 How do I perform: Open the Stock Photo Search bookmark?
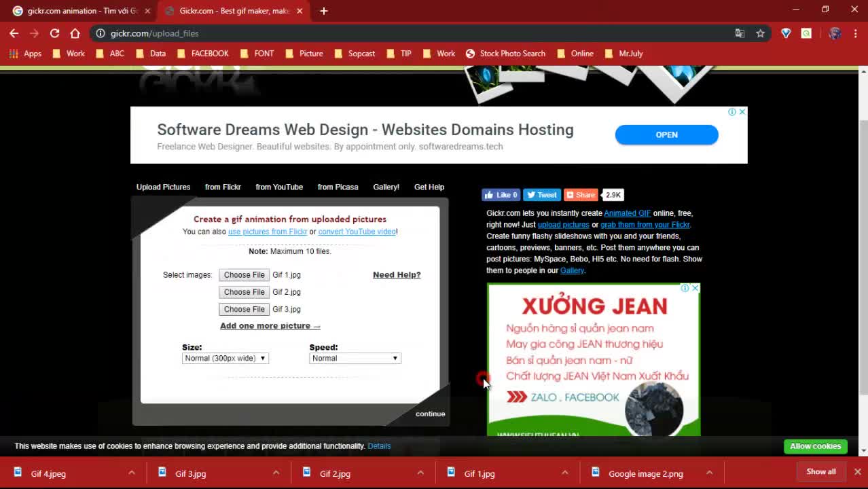(x=505, y=54)
